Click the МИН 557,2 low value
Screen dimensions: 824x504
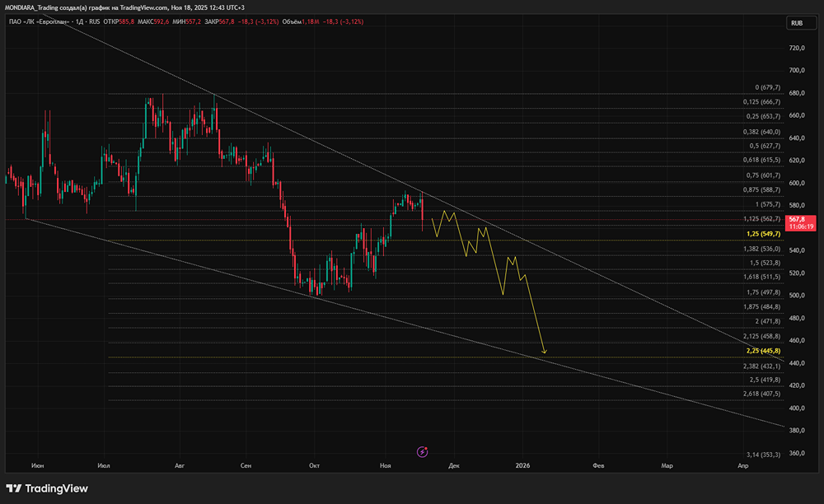click(186, 21)
